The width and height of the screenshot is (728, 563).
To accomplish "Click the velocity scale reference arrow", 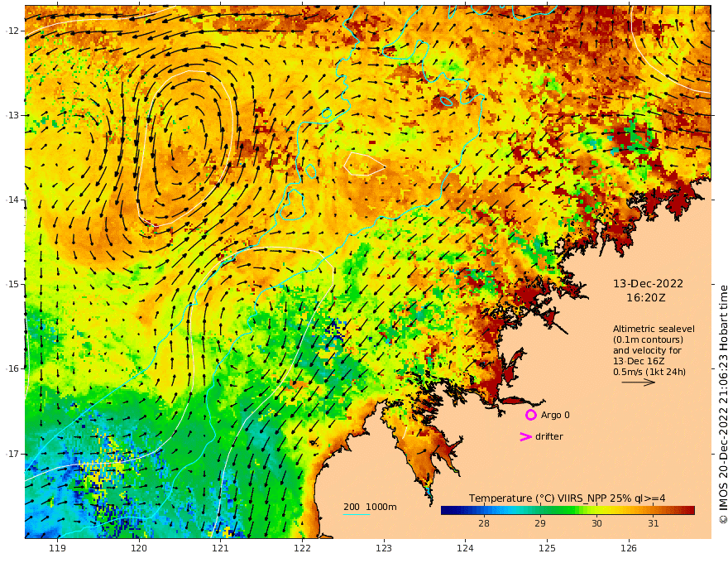I will 639,383.
